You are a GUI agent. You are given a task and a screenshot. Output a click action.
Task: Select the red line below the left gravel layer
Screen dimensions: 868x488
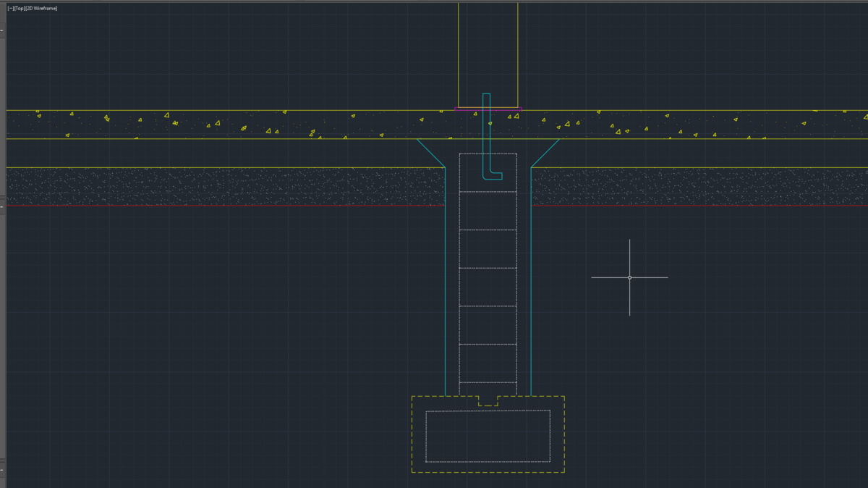pyautogui.click(x=225, y=206)
